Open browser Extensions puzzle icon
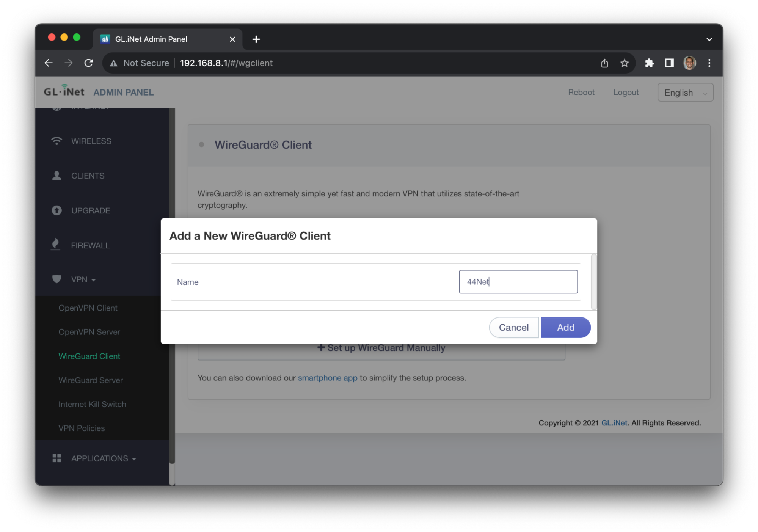The image size is (758, 532). pyautogui.click(x=649, y=63)
